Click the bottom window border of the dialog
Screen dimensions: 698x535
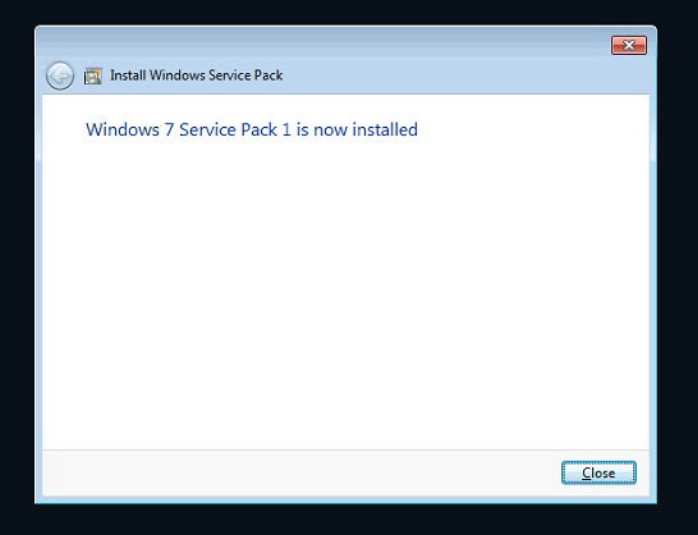[345, 499]
